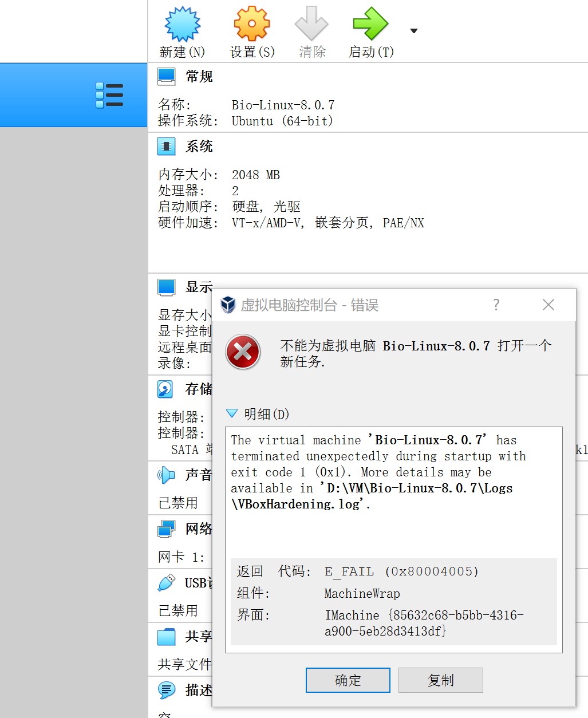Screen dimensions: 588x718
Task: Collapse the Details (明细) disclosure triangle
Action: coord(232,413)
